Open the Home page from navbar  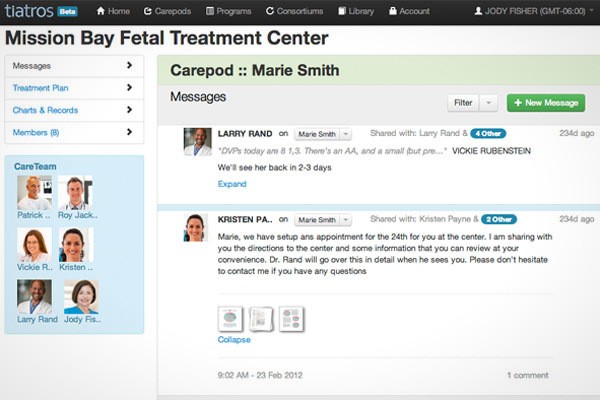(x=113, y=12)
